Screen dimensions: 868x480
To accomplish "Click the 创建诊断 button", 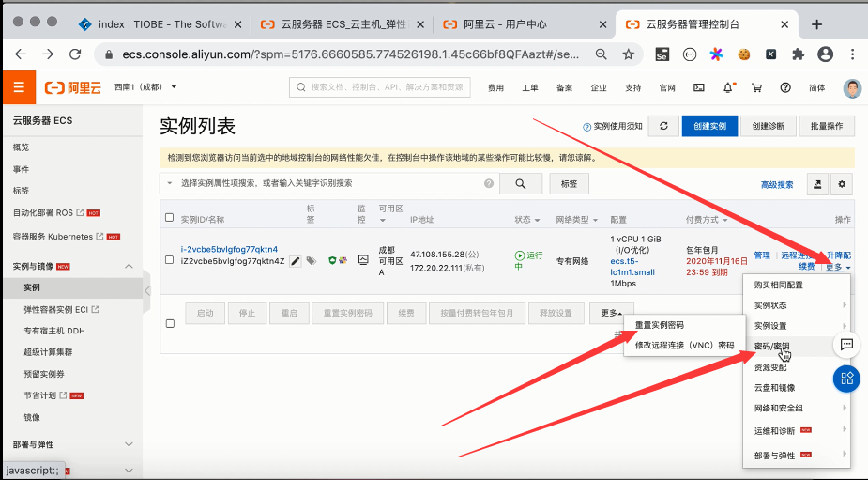I will coord(769,126).
